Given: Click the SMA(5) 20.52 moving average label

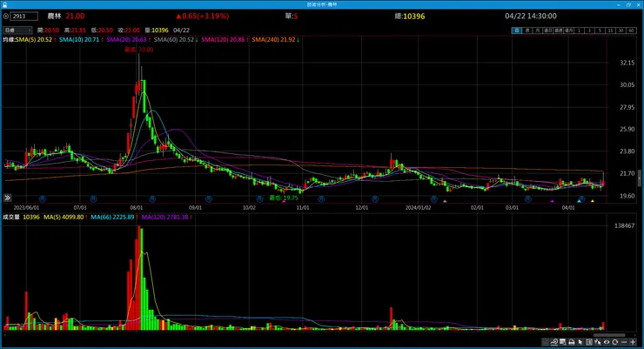Looking at the screenshot, I should point(36,39).
